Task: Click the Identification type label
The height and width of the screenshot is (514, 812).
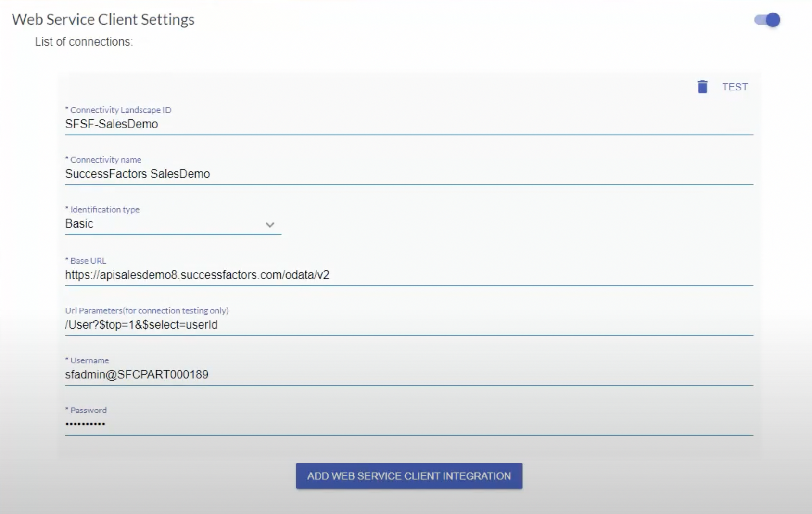Action: coord(104,209)
